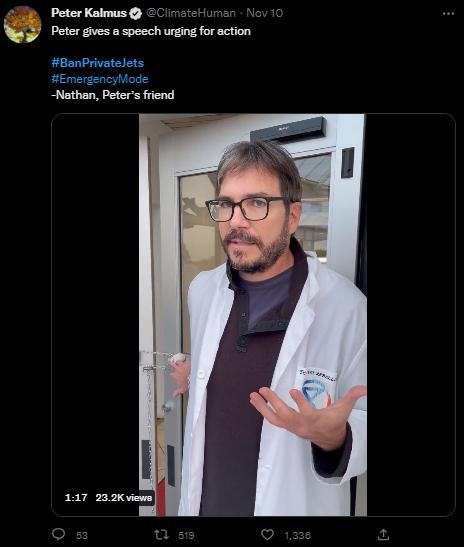Click the share upload icon
This screenshot has height=547, width=464.
click(383, 534)
